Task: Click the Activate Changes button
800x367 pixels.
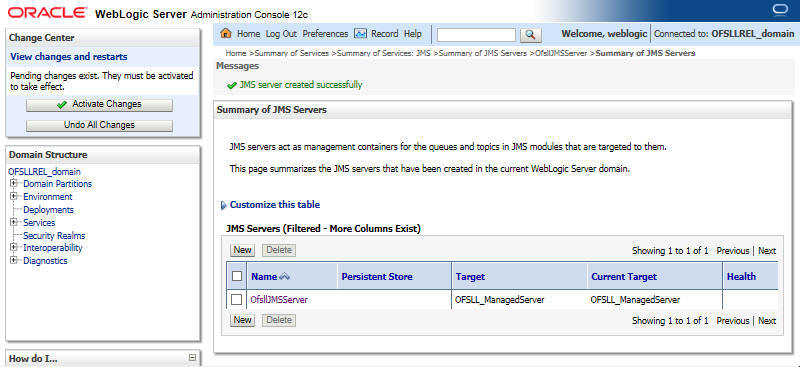Action: pyautogui.click(x=99, y=105)
